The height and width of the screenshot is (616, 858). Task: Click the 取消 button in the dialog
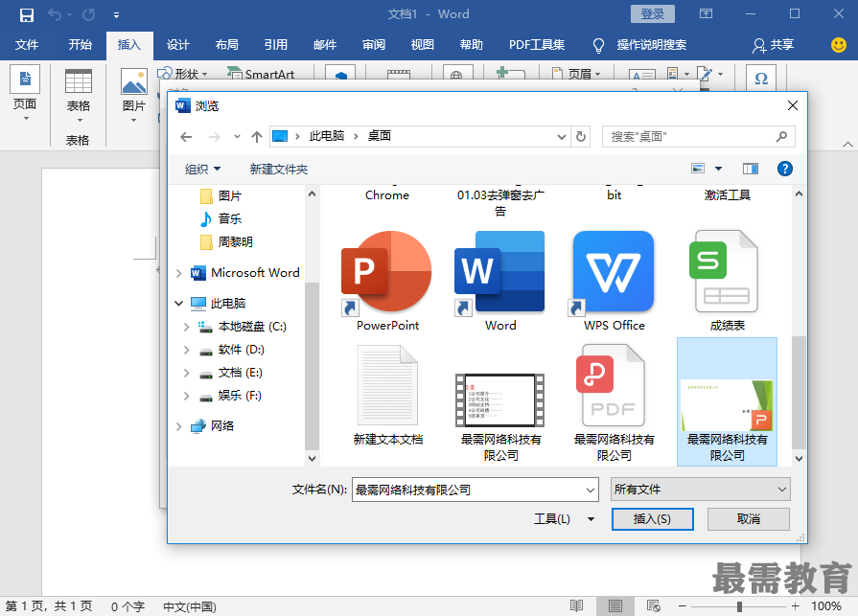tap(748, 519)
